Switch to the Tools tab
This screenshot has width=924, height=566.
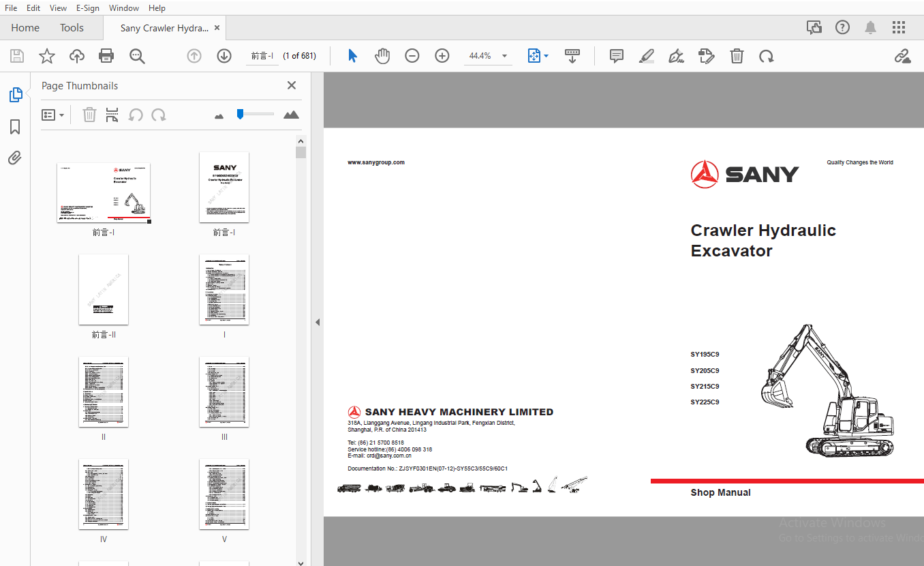tap(72, 28)
